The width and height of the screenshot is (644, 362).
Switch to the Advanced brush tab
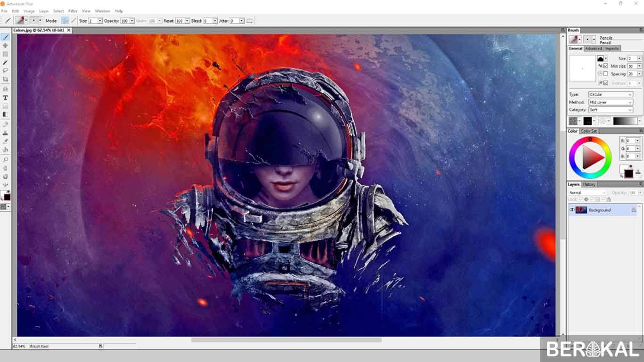(594, 49)
